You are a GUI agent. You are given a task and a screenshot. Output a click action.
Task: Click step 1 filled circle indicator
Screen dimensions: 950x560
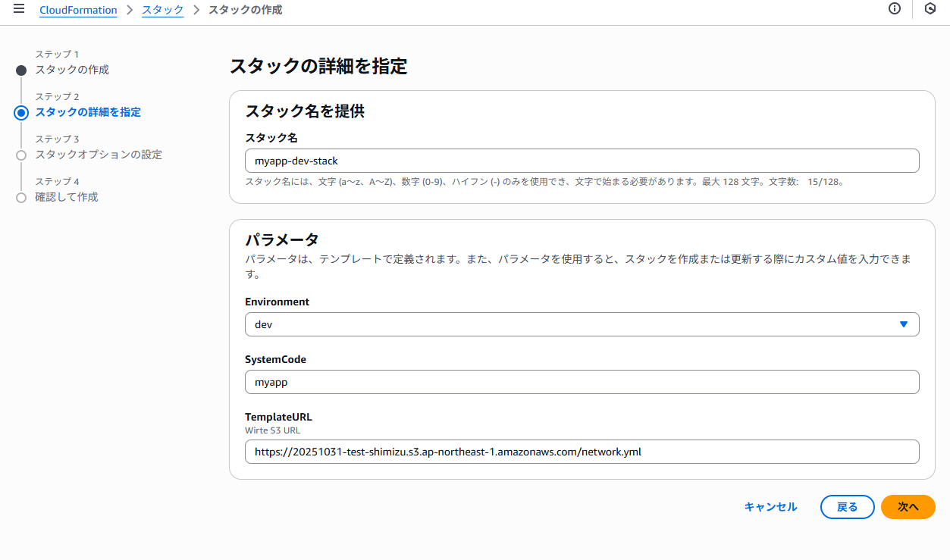click(21, 70)
